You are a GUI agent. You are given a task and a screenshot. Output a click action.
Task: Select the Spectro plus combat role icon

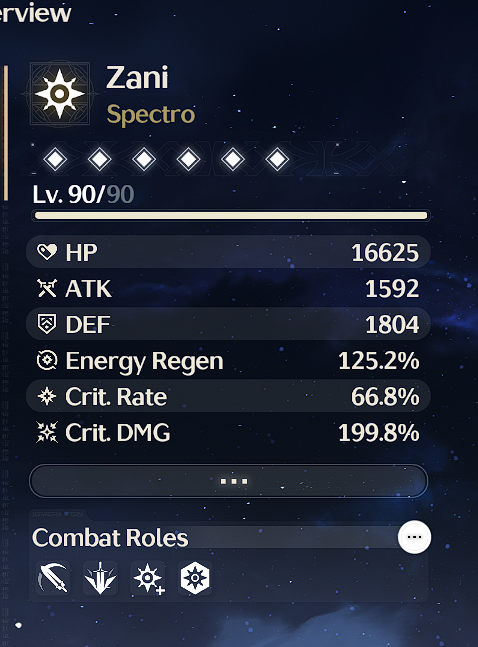[x=148, y=578]
